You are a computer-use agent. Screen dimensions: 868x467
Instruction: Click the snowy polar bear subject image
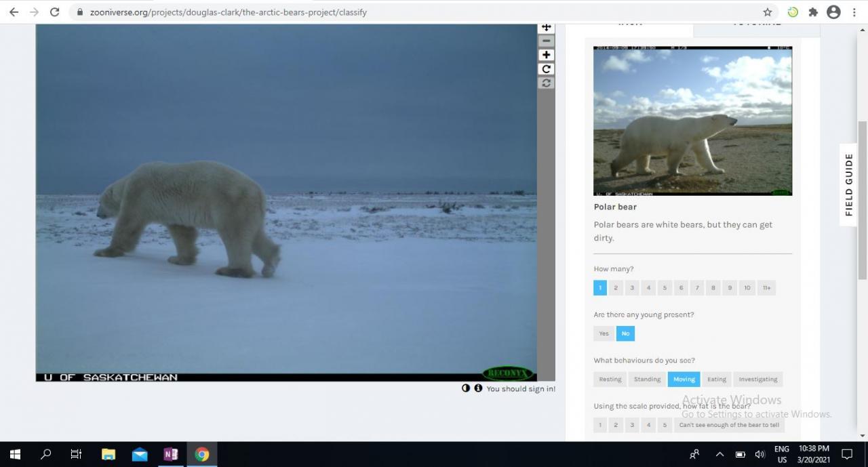tap(286, 203)
